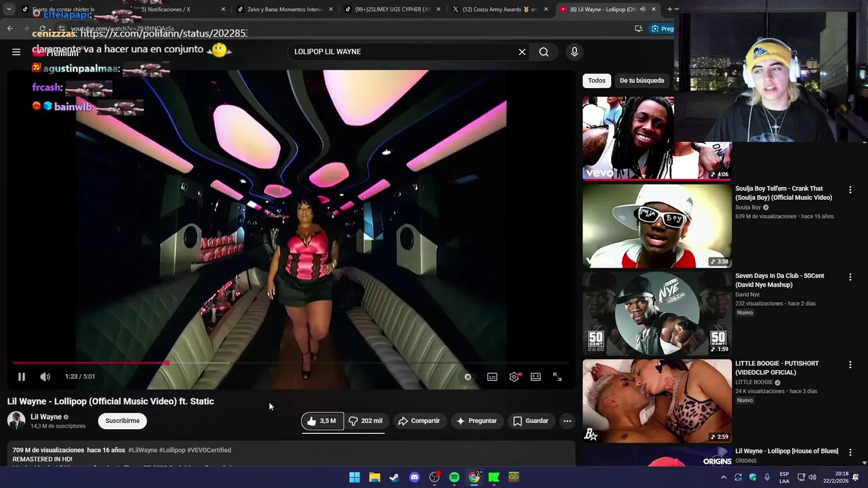Toggle subtitles in video player
Image resolution: width=868 pixels, height=488 pixels.
coord(492,377)
